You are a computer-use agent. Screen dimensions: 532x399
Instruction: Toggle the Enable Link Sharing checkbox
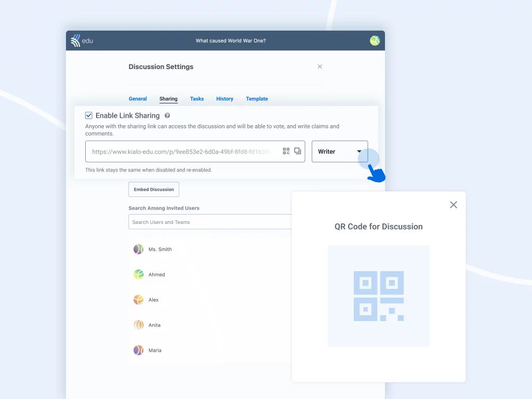point(88,116)
